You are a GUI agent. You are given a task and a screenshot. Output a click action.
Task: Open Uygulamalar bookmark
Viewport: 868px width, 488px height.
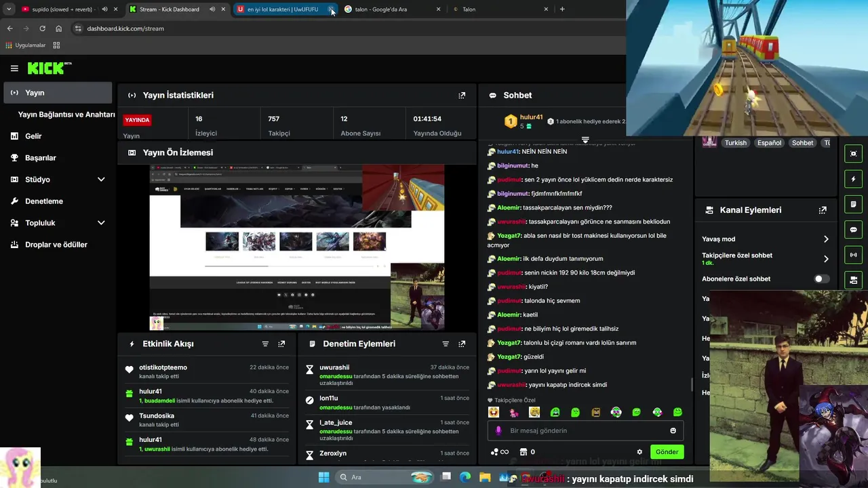(25, 45)
